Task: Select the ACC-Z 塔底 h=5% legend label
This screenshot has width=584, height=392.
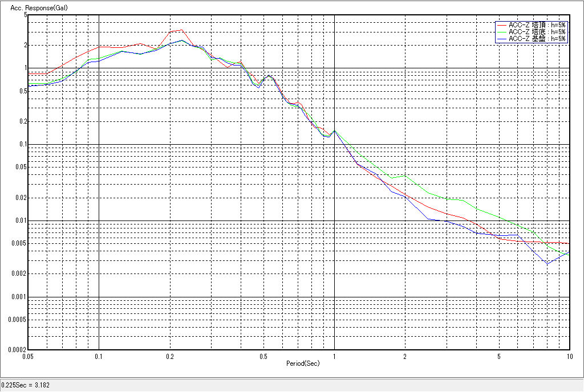Action: 537,32
